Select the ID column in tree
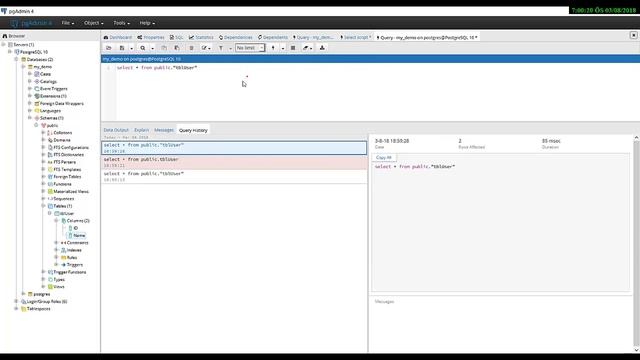The height and width of the screenshot is (360, 640). coord(76,228)
